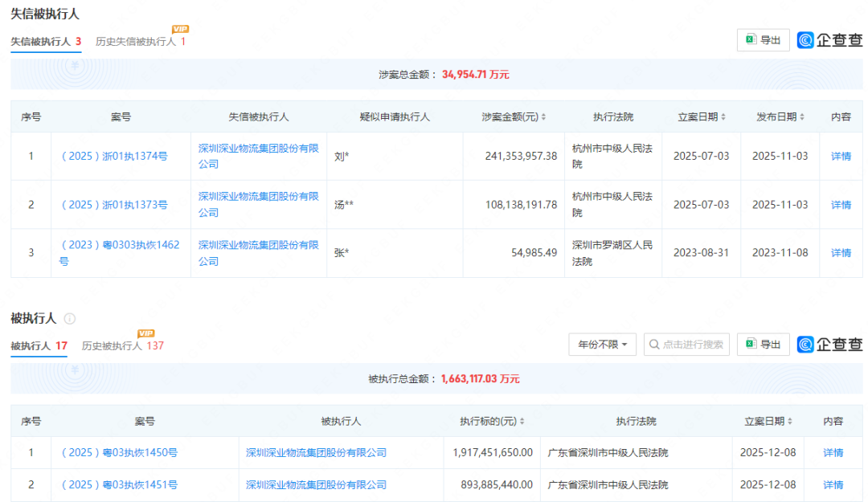Screen dimensions: 868x502
Task: Click the 企查查 logo in 失信被执行人 section
Action: coord(829,40)
